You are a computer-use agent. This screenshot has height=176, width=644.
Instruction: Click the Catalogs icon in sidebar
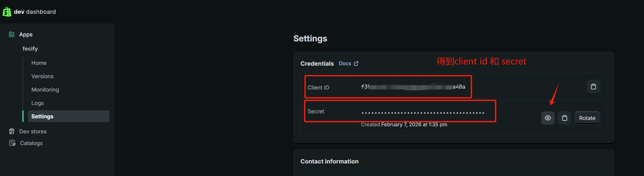(12, 143)
